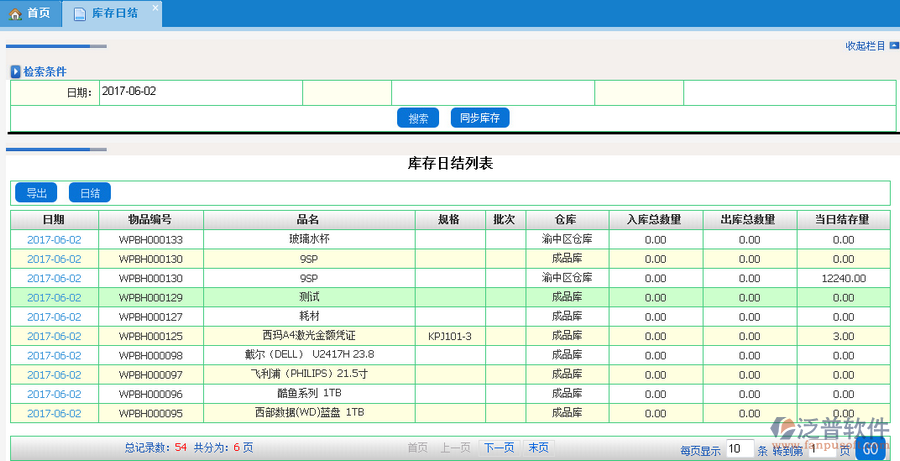Open date link for WPBH000125 row
Screen dimensions: 900x461
point(54,336)
